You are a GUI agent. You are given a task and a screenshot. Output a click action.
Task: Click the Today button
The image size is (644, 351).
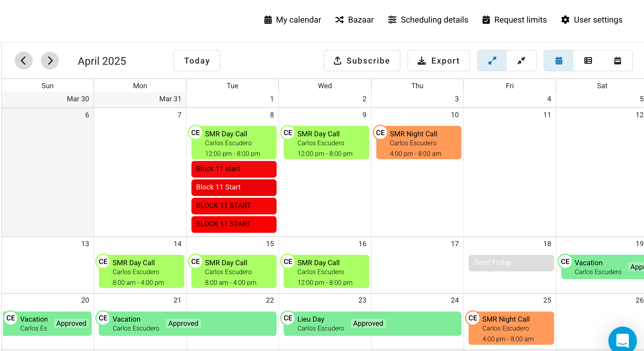[x=197, y=61]
